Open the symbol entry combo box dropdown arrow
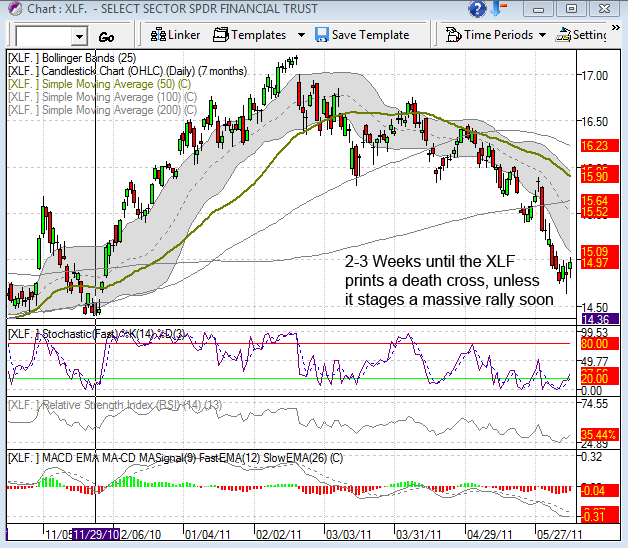The image size is (628, 548). tap(80, 37)
